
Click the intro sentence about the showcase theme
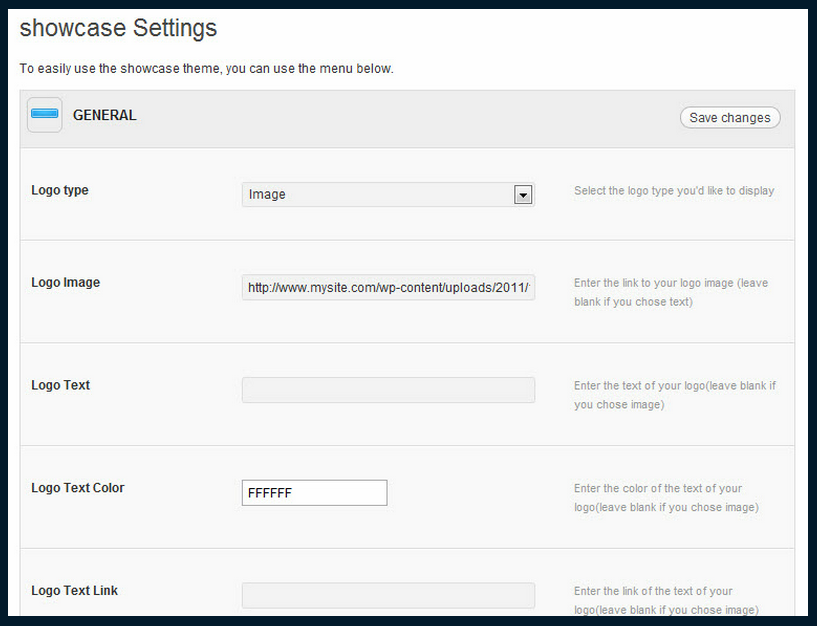click(206, 68)
